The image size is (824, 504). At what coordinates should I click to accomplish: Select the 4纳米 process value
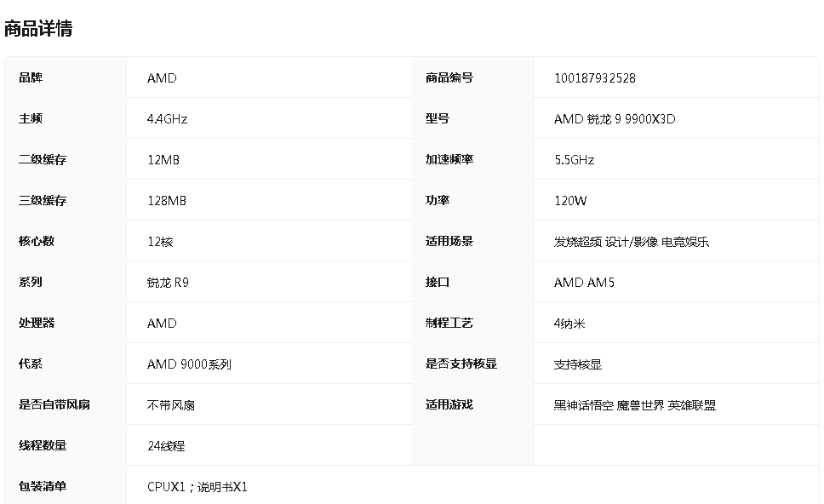[x=569, y=324]
